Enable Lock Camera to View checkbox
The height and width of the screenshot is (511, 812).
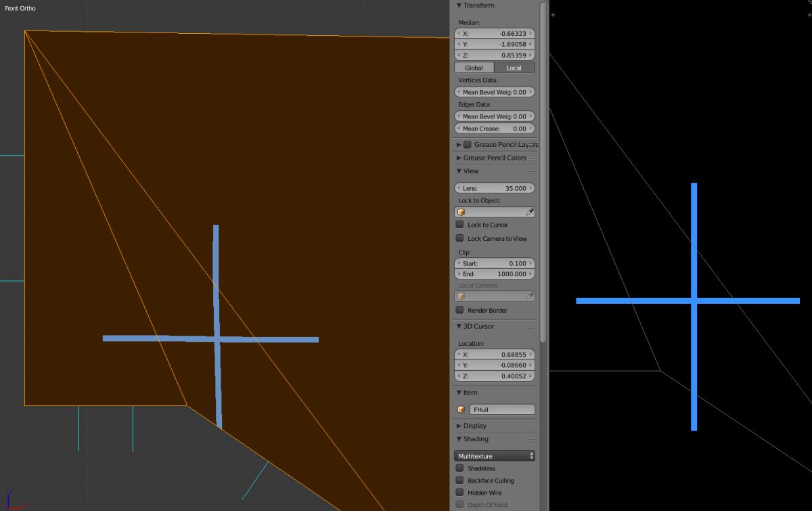459,238
